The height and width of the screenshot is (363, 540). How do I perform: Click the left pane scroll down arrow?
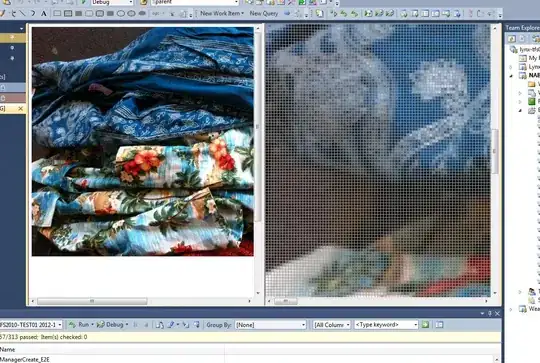258,293
